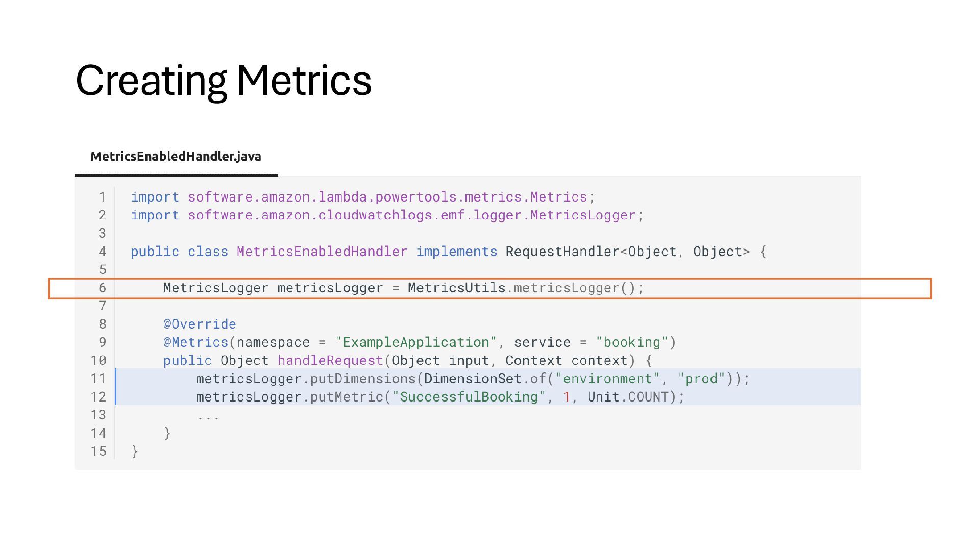Screen dimensions: 980x551
Task: Click the cloudwatchlogs import statement
Action: tap(387, 215)
